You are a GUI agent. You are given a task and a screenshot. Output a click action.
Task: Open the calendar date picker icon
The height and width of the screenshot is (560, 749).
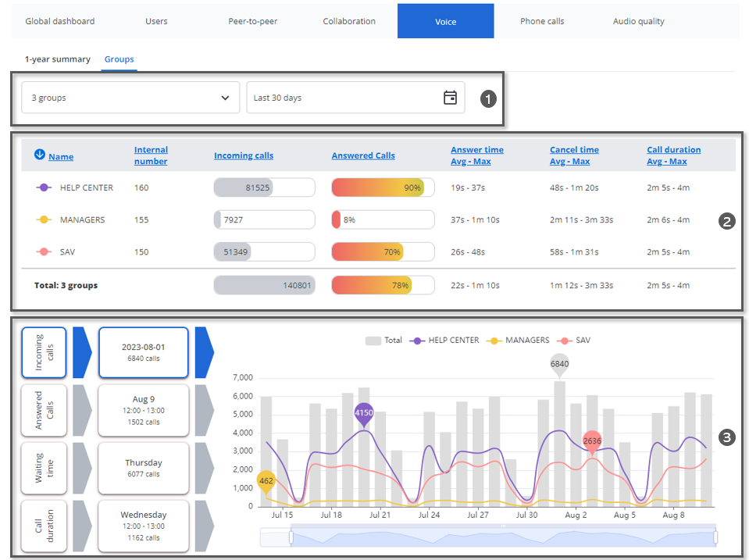(x=450, y=98)
